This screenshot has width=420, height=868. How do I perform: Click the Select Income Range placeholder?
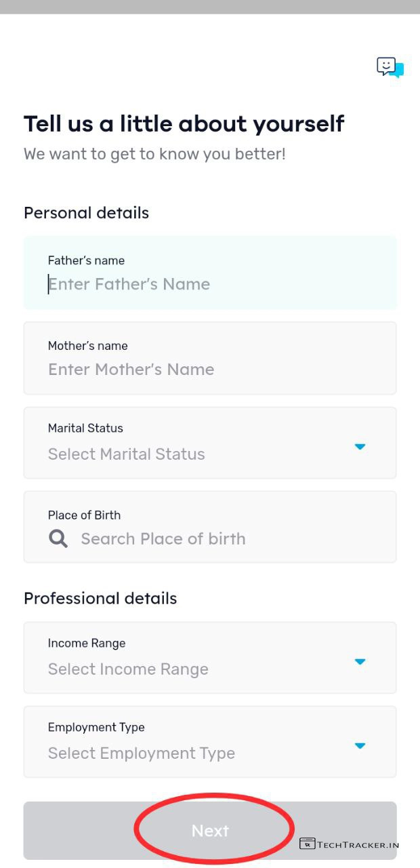coord(128,669)
